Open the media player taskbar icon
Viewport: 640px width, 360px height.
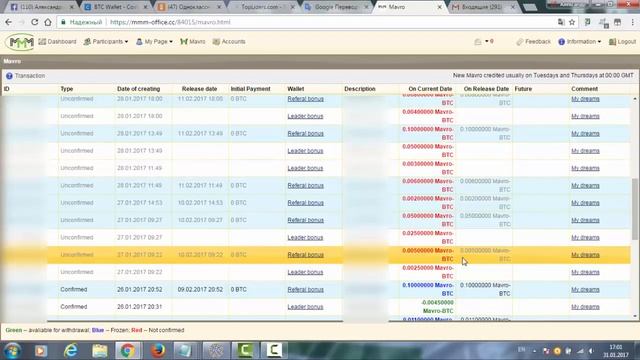click(x=41, y=351)
